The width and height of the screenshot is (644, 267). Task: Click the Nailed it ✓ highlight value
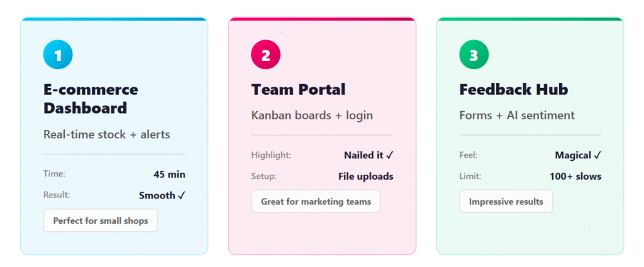click(x=368, y=155)
